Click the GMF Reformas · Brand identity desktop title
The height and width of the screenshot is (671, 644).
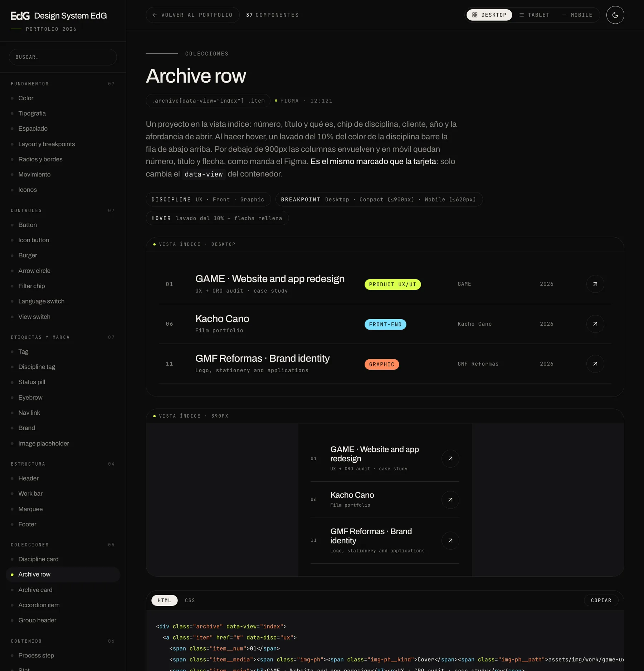pyautogui.click(x=262, y=358)
